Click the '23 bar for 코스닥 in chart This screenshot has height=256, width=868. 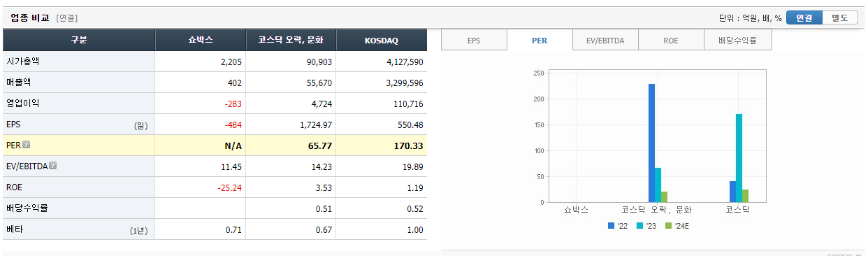click(x=739, y=158)
